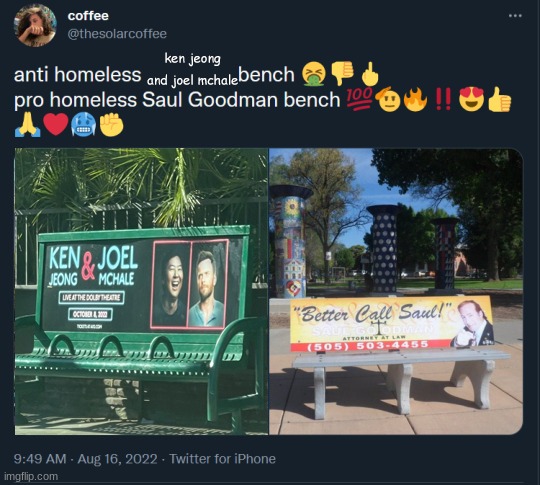Click the heart-eyes face emoji

click(471, 100)
